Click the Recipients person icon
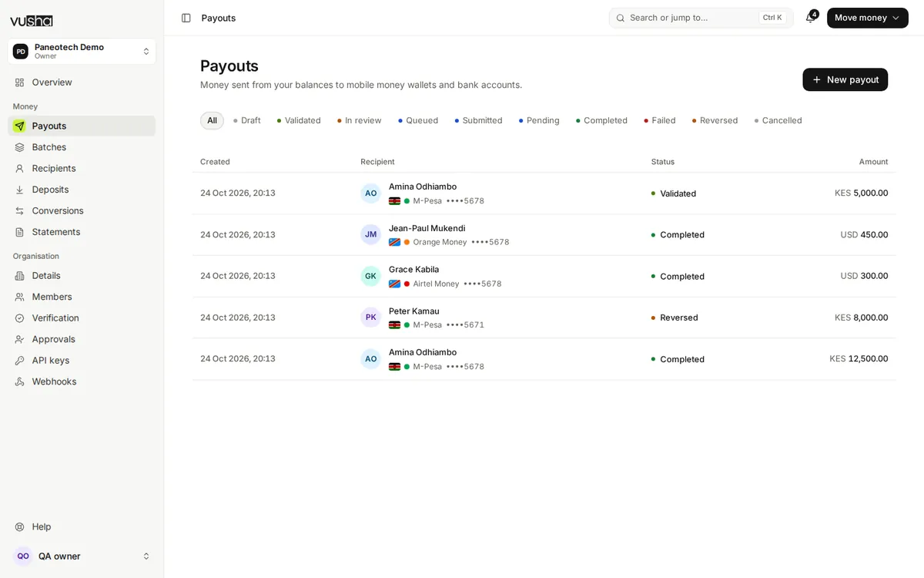924x578 pixels. coord(19,168)
